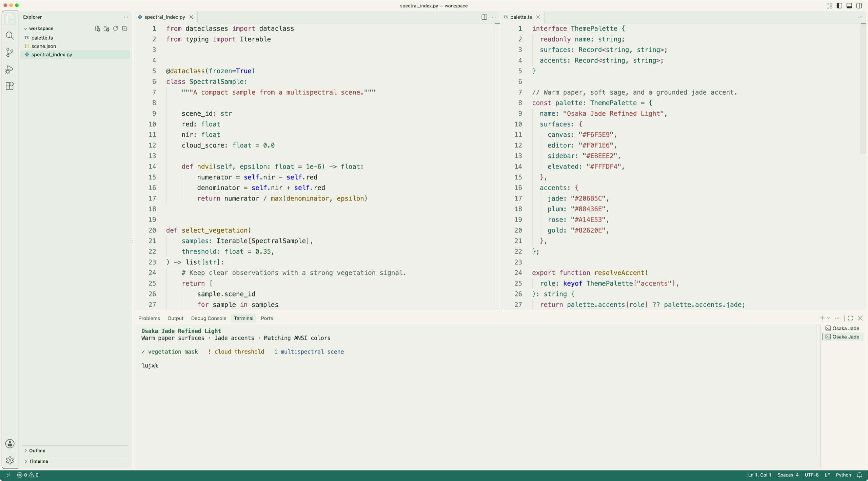Open errors and warnings status indicator
868x481 pixels.
point(28,475)
